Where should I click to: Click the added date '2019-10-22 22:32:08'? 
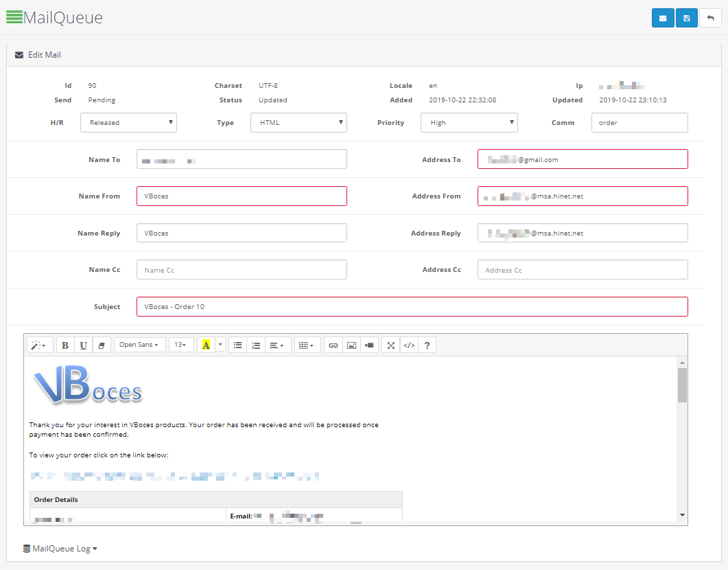462,100
